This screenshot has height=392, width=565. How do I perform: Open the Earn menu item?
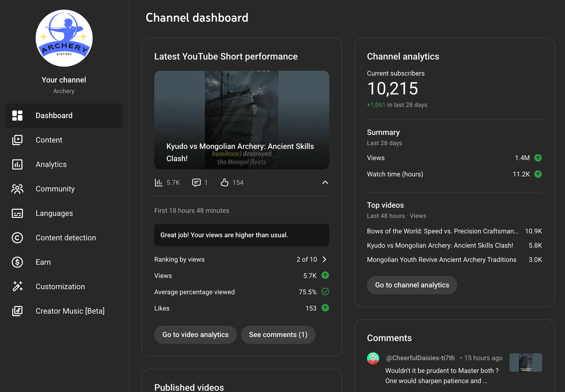pyautogui.click(x=43, y=262)
